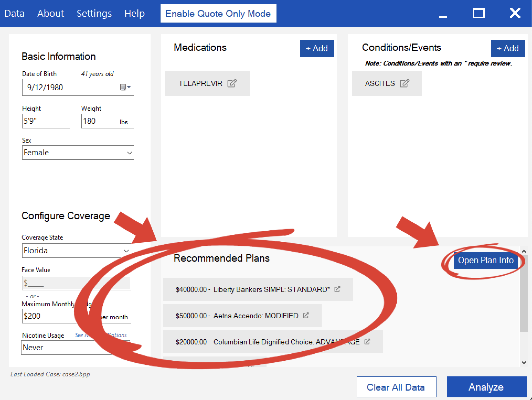Click the Weight input field
The height and width of the screenshot is (400, 532).
pos(100,121)
